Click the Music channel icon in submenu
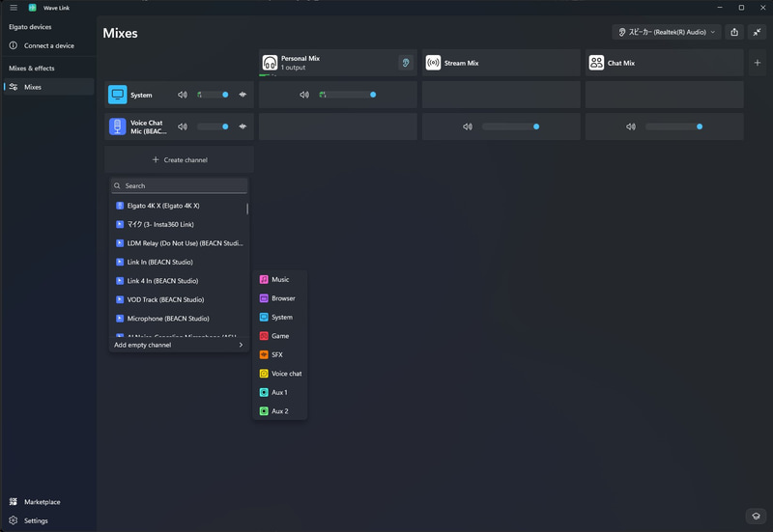Viewport: 773px width, 532px height. coord(264,279)
